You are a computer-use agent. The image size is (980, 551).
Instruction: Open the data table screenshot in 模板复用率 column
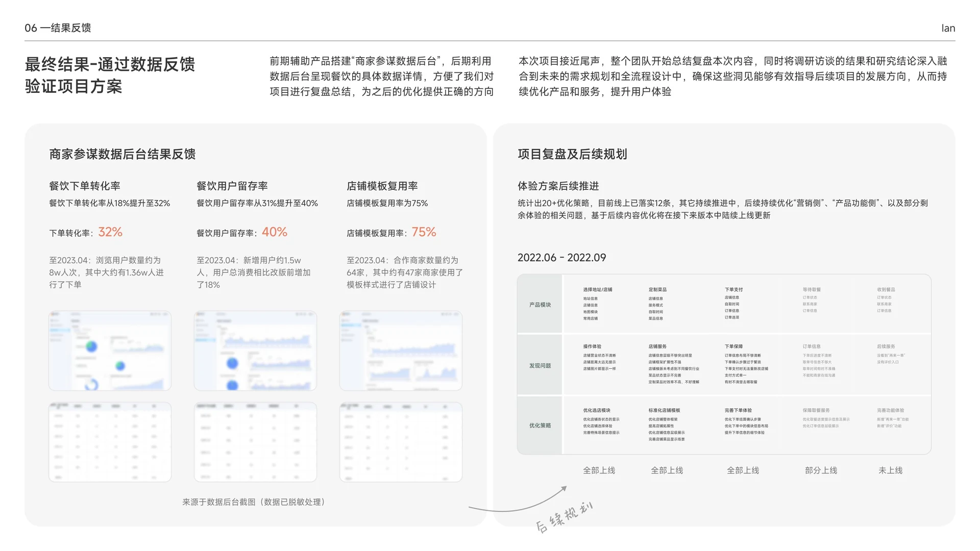coord(401,442)
